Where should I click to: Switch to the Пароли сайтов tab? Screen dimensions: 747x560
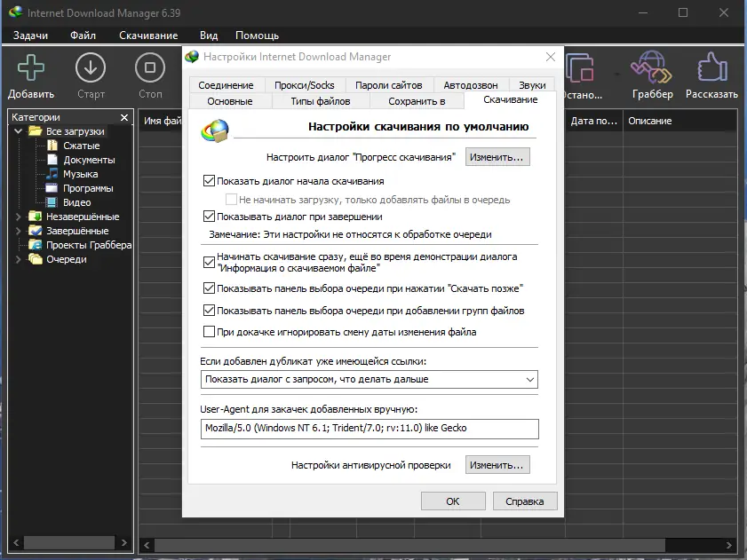(389, 85)
